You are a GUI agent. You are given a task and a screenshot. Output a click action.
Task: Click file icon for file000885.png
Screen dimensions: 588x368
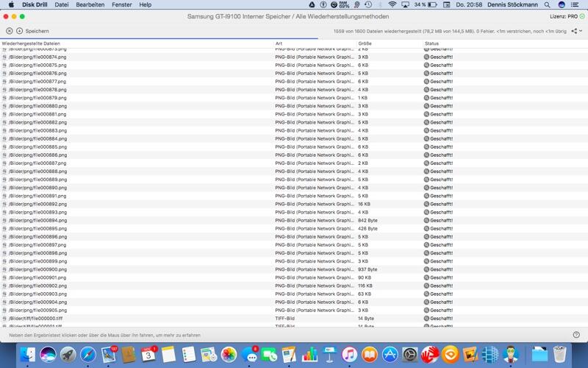(5, 147)
